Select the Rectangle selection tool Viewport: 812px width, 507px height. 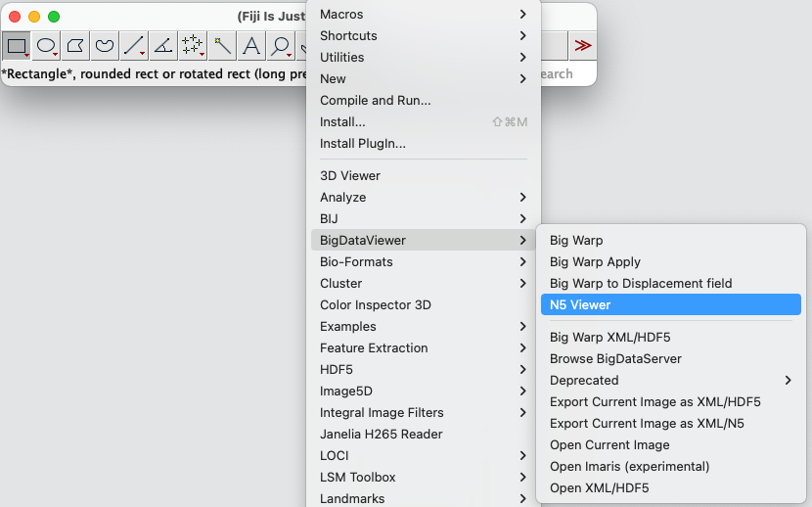(x=17, y=46)
